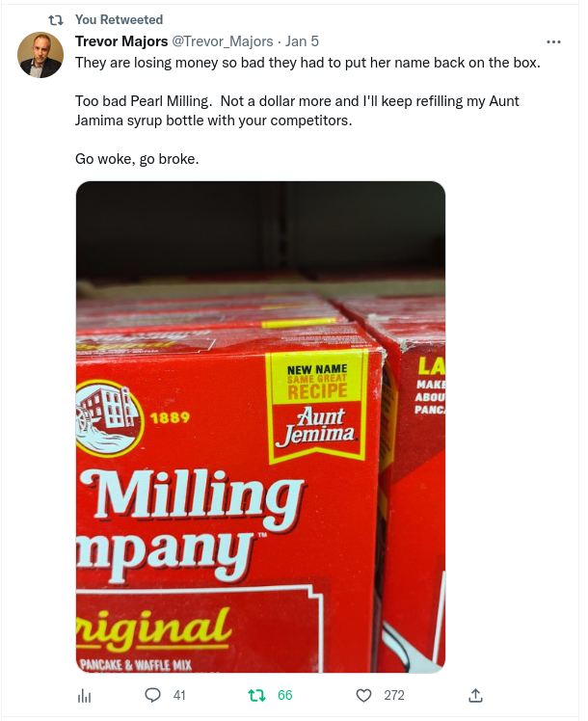Click the reply speech bubble icon
The image size is (588, 721).
point(152,695)
